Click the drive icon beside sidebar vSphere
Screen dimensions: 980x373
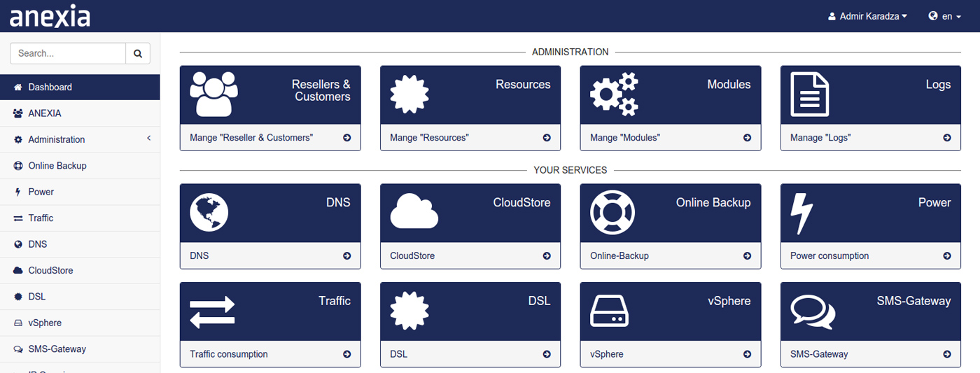[18, 323]
